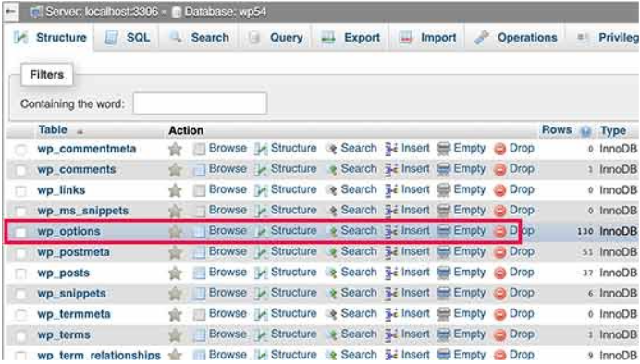Screen dimensions: 640x364
Task: Select the wp_links table checkbox
Action: [20, 190]
